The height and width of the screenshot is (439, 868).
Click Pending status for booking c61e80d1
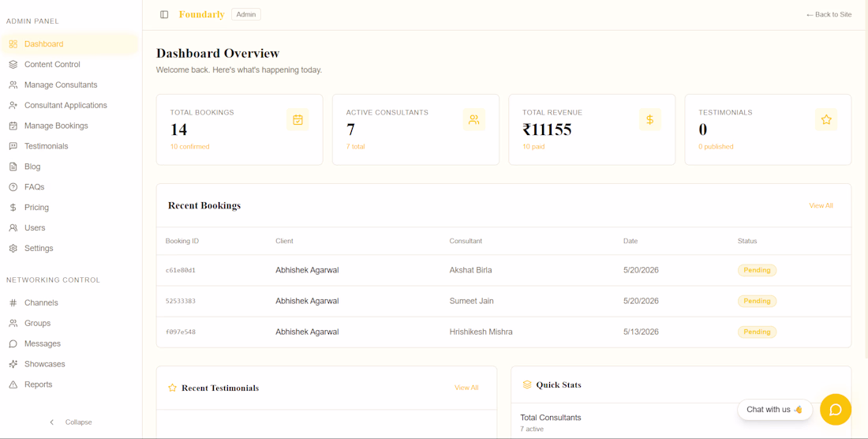point(757,270)
